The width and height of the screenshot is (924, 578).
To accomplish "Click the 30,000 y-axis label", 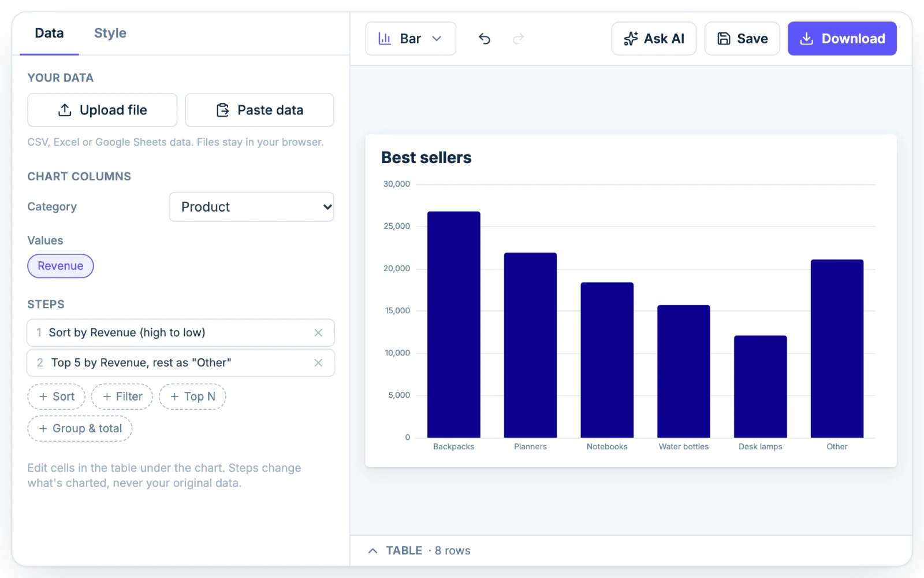I will [x=397, y=184].
